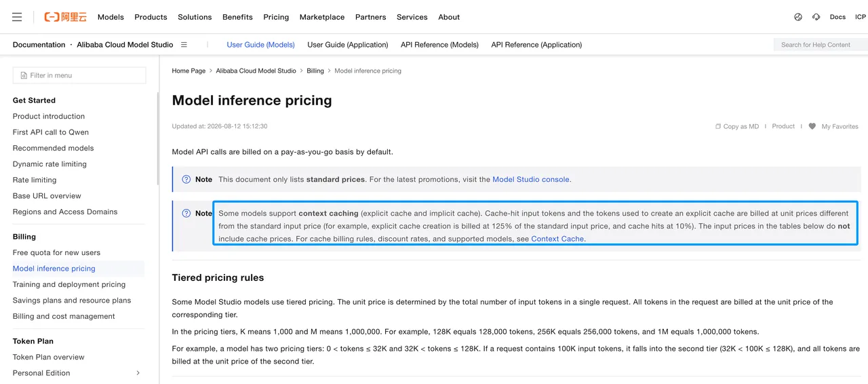Click the Updated at 2026-08-12 timestamp

pyautogui.click(x=220, y=126)
